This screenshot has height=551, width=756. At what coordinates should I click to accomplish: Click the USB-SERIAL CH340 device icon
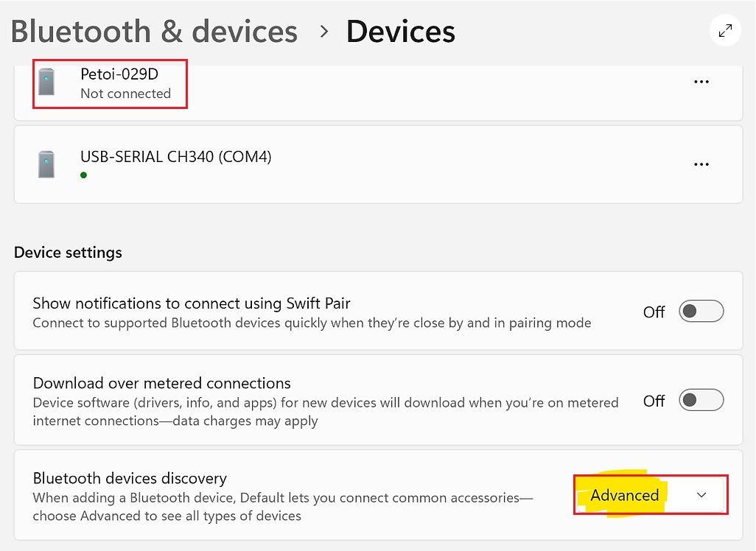pos(47,164)
